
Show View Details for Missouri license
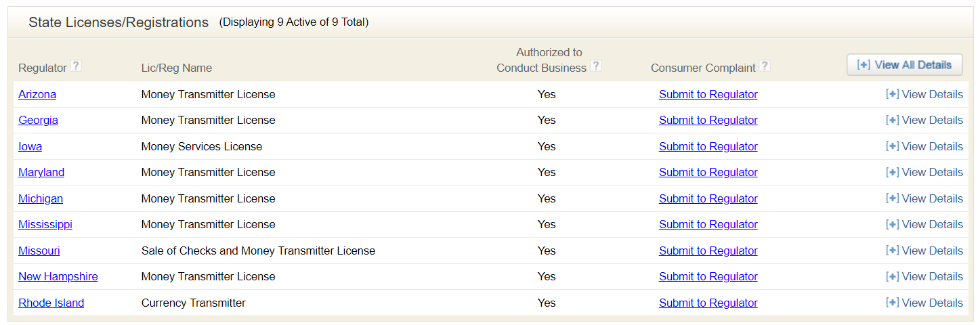924,251
